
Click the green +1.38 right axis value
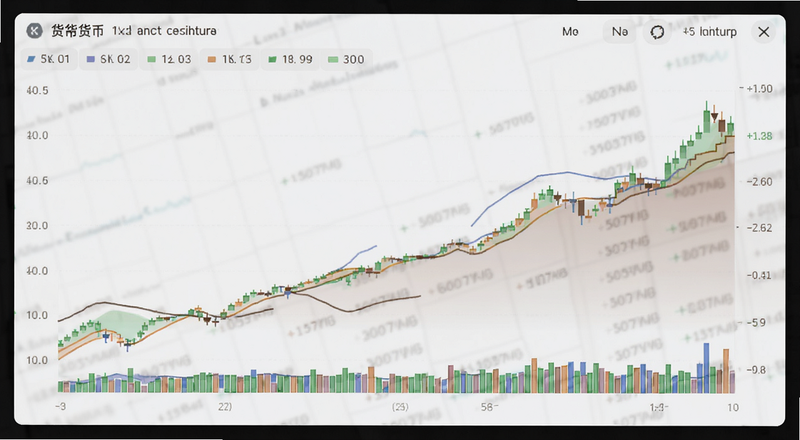[759, 136]
